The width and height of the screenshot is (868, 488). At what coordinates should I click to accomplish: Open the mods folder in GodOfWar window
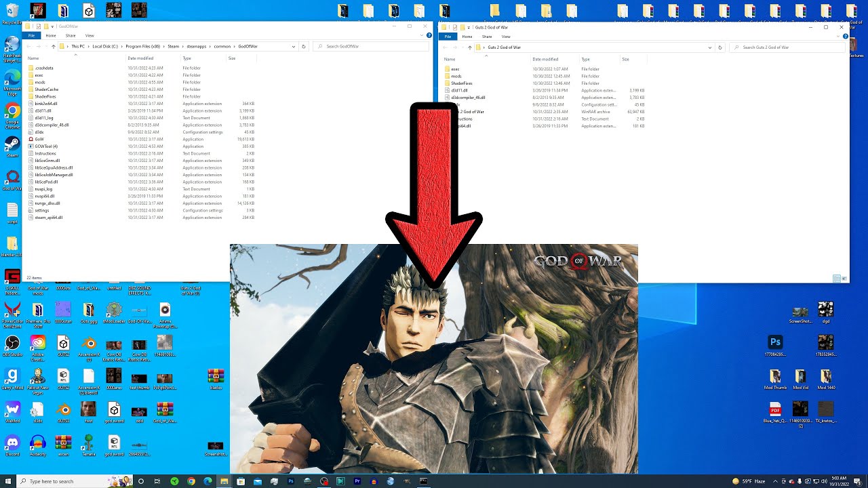click(x=36, y=82)
